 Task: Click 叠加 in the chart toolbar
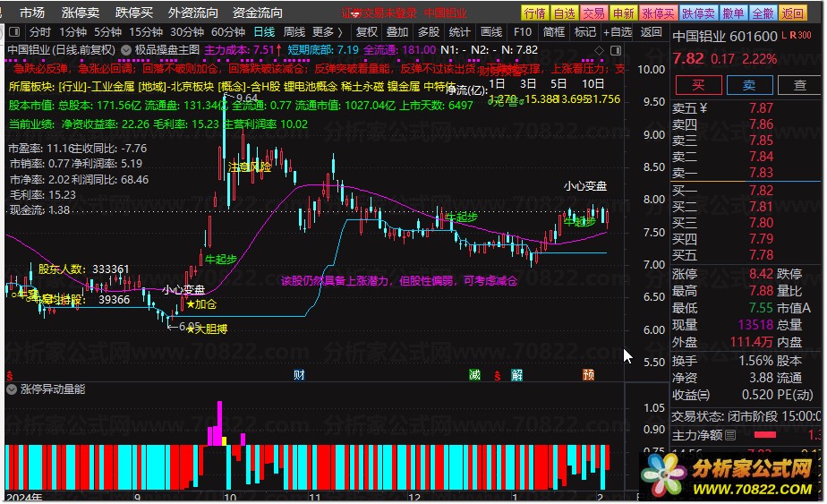coord(397,32)
